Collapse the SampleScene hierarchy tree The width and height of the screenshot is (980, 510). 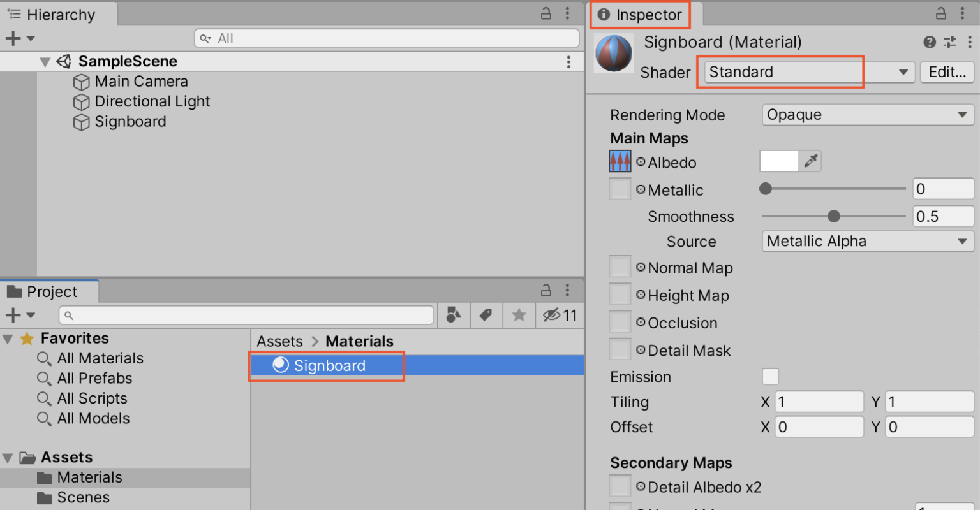[45, 61]
